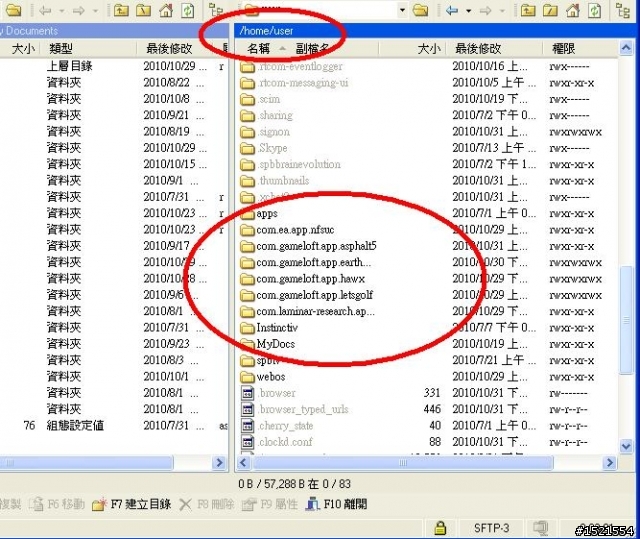
Task: Toggle directory tree in remote panel
Action: pyautogui.click(x=623, y=10)
